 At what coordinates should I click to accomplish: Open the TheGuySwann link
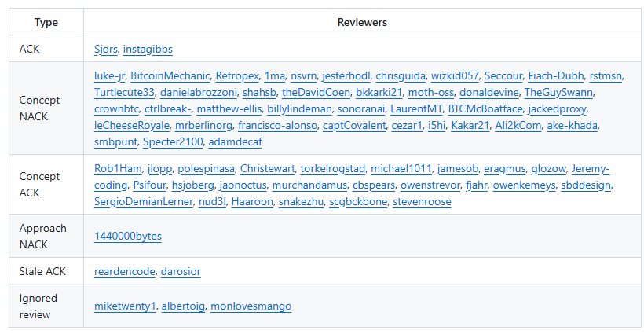(558, 93)
